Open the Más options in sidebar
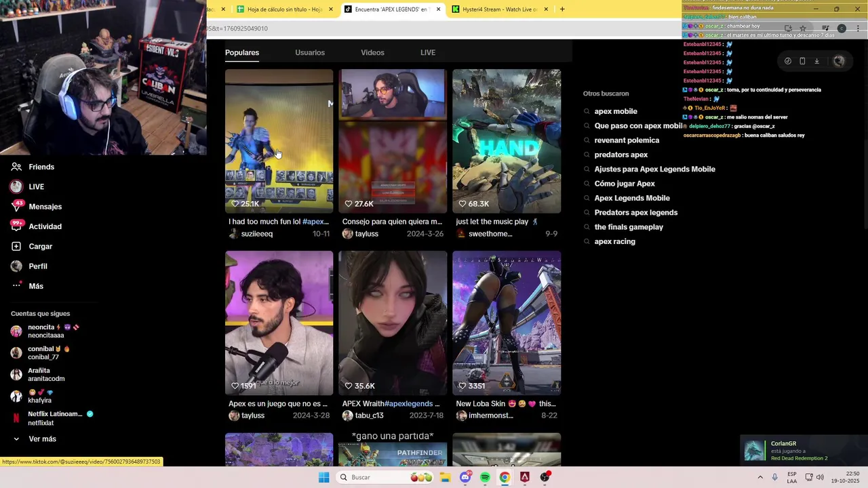The height and width of the screenshot is (488, 868). (x=27, y=286)
